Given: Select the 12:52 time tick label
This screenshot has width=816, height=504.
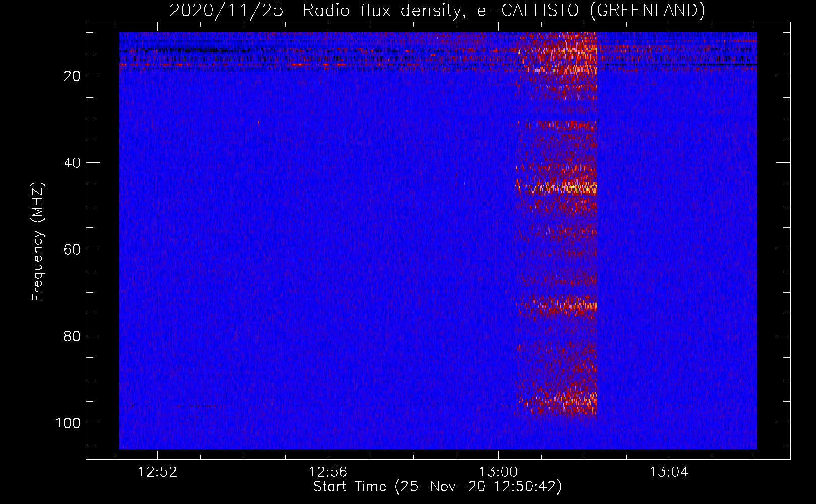Looking at the screenshot, I should point(158,472).
